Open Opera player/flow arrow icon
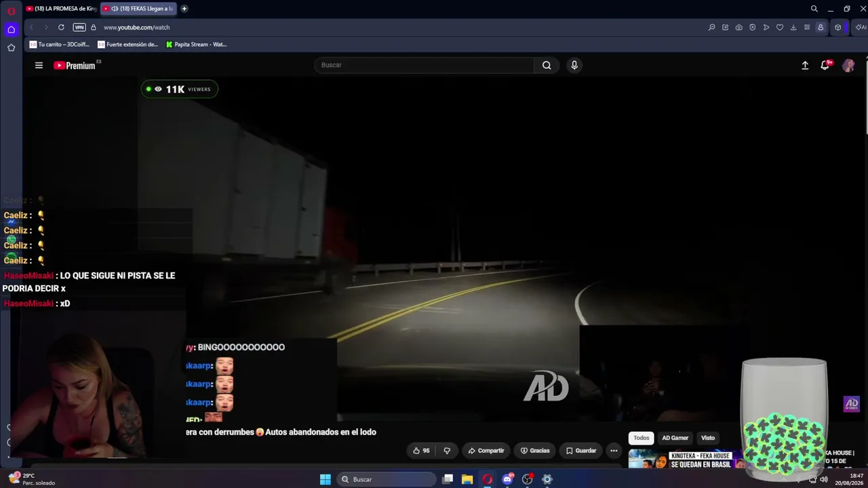868x488 pixels. click(x=766, y=27)
